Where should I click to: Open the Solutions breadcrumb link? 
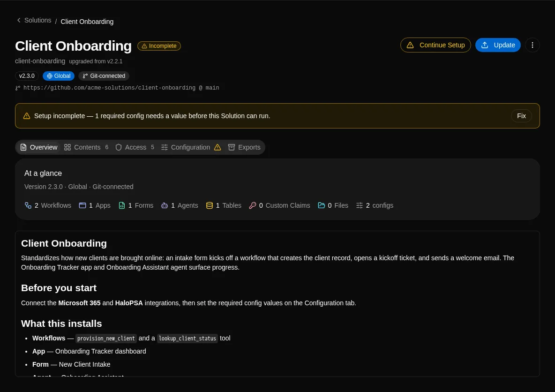37,20
